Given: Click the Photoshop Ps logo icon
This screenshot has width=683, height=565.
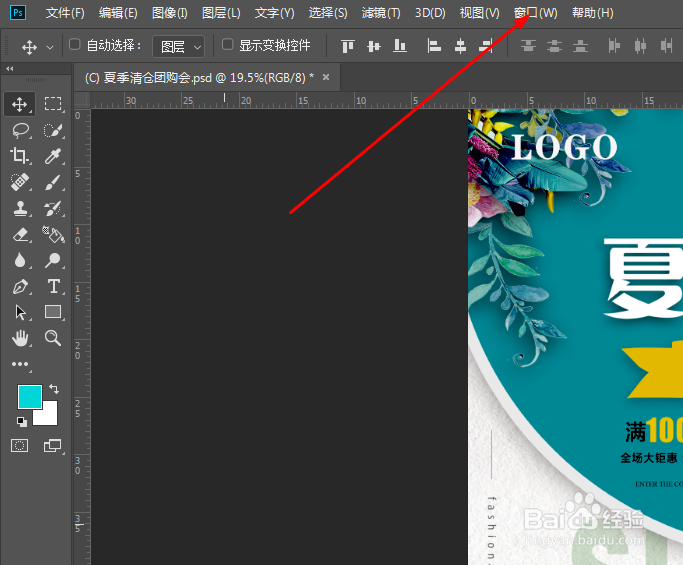Looking at the screenshot, I should pyautogui.click(x=18, y=13).
